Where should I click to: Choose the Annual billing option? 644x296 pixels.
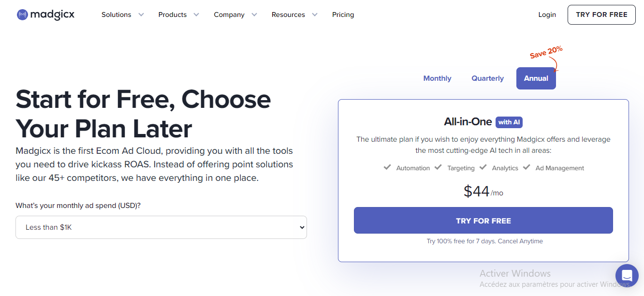click(x=536, y=78)
